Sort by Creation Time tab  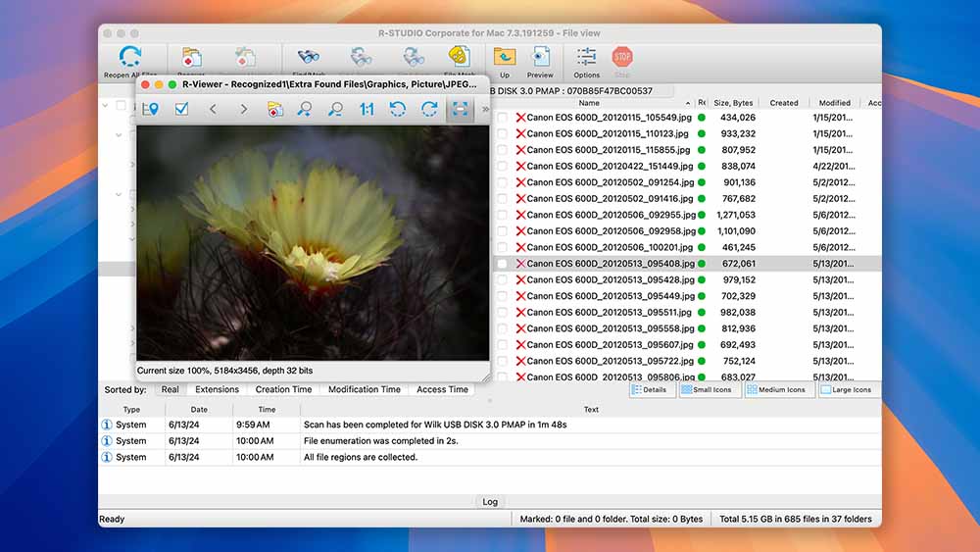(283, 389)
